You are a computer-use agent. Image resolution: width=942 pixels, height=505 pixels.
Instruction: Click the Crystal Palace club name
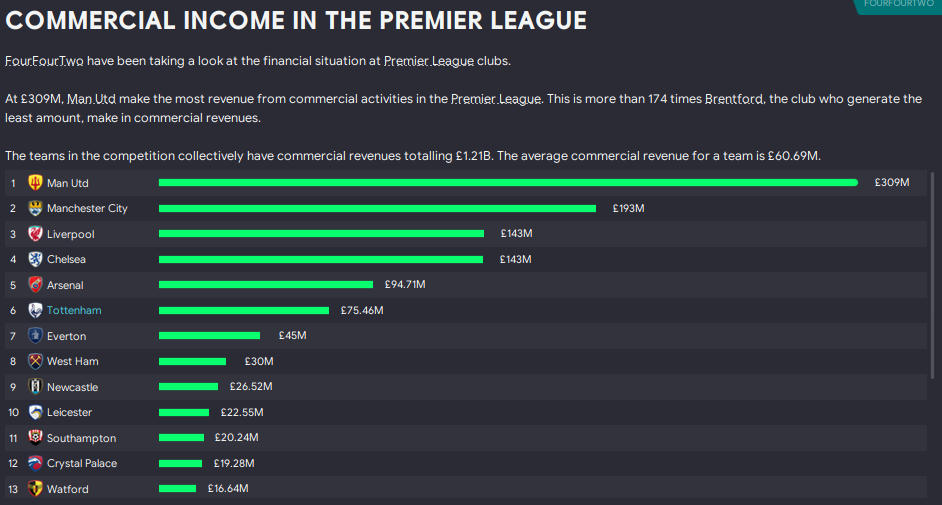coord(82,464)
